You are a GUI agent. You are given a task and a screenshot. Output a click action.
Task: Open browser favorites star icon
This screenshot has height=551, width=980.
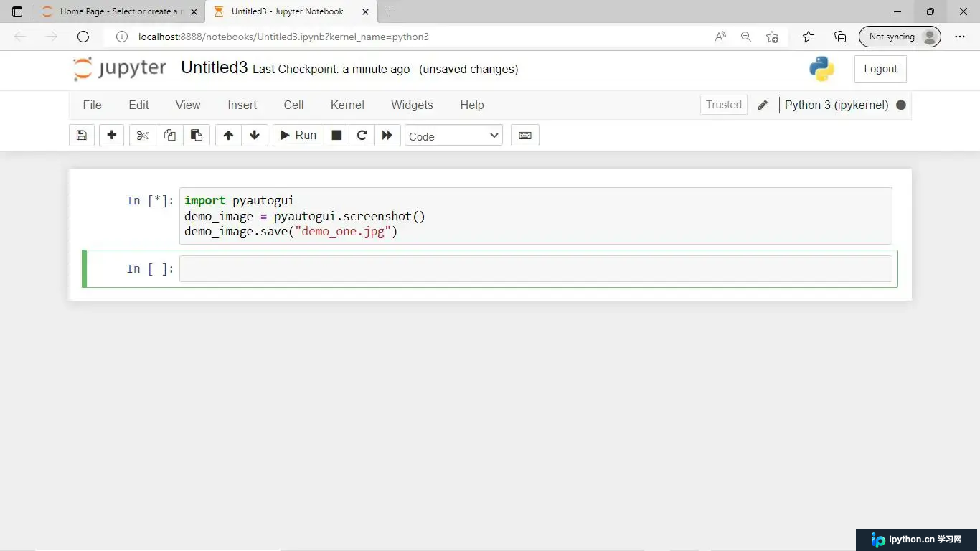809,37
